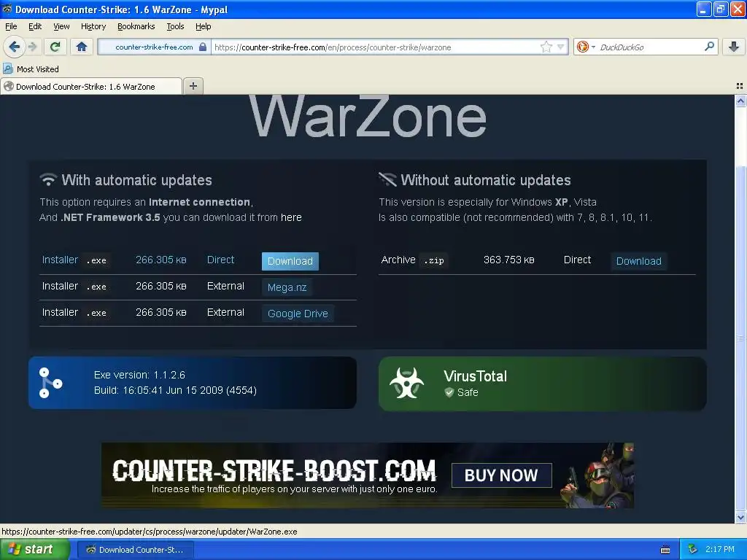
Task: Open the Most Visited bookmarks folder
Action: click(31, 69)
